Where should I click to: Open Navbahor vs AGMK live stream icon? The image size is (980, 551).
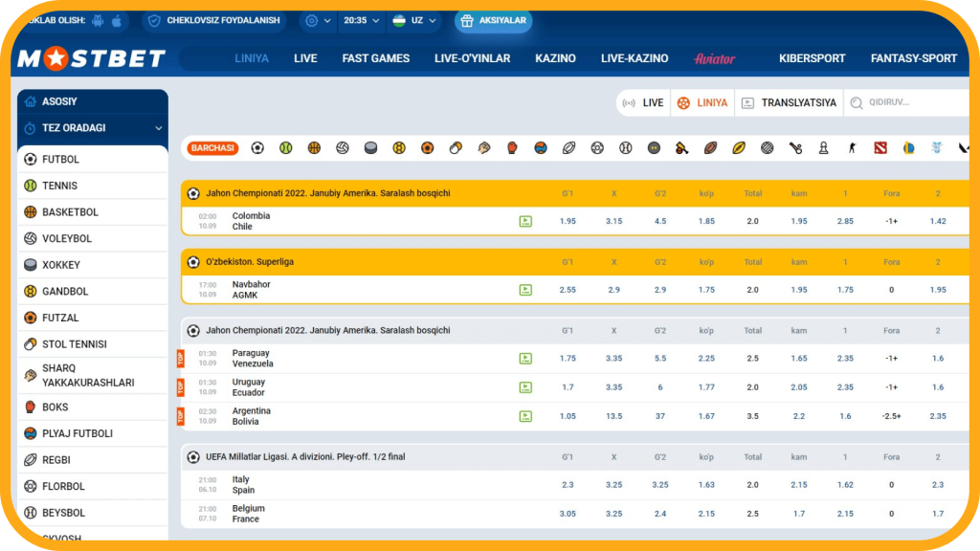pyautogui.click(x=525, y=290)
